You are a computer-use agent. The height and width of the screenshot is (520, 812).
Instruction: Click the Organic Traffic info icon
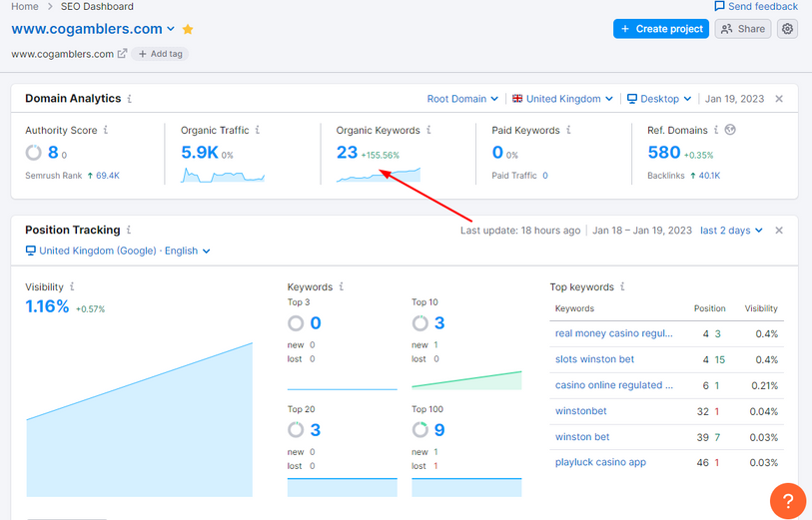pyautogui.click(x=258, y=130)
